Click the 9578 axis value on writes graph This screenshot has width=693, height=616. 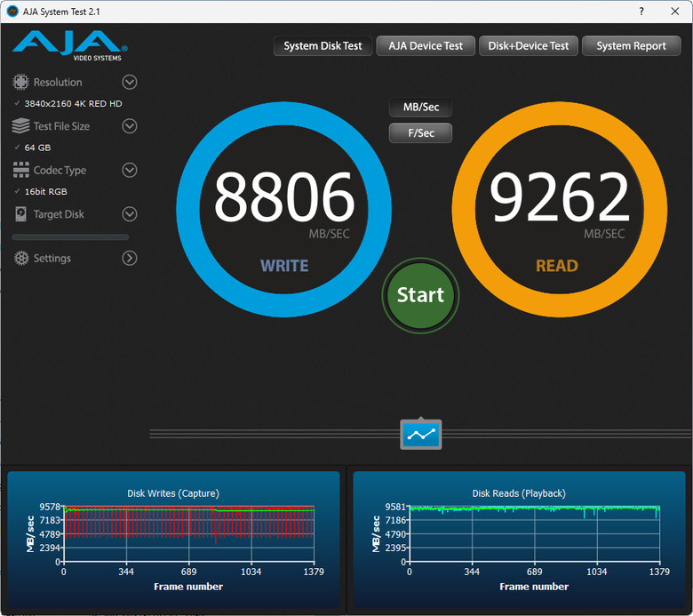coord(50,507)
